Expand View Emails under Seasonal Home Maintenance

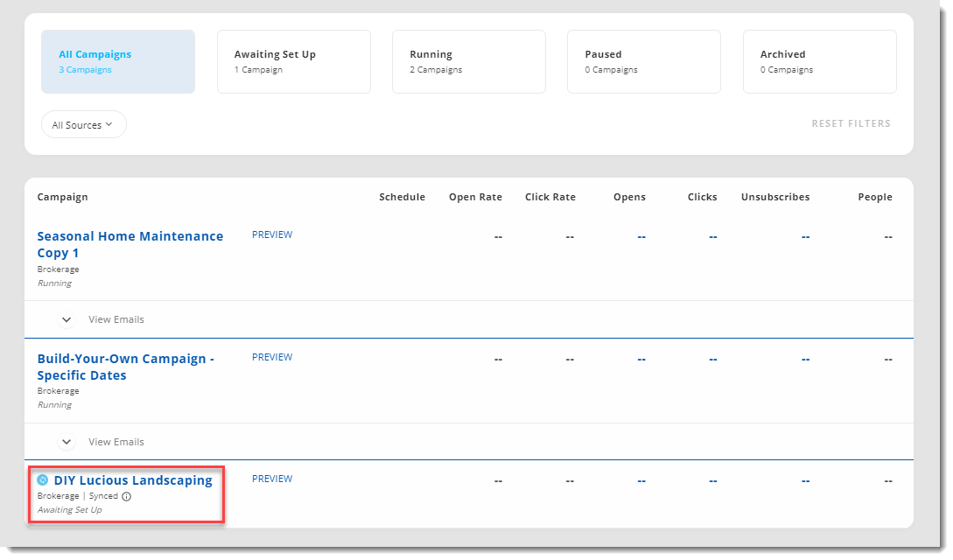pos(67,320)
